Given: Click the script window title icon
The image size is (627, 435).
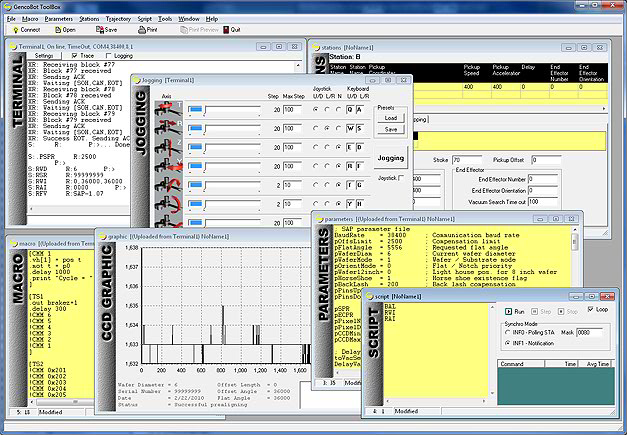Looking at the screenshot, I should [x=369, y=296].
